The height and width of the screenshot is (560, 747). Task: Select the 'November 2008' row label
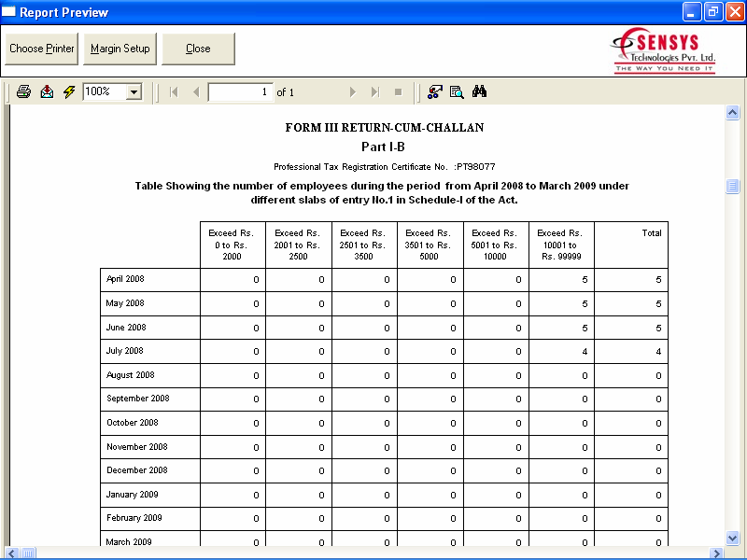tap(136, 447)
